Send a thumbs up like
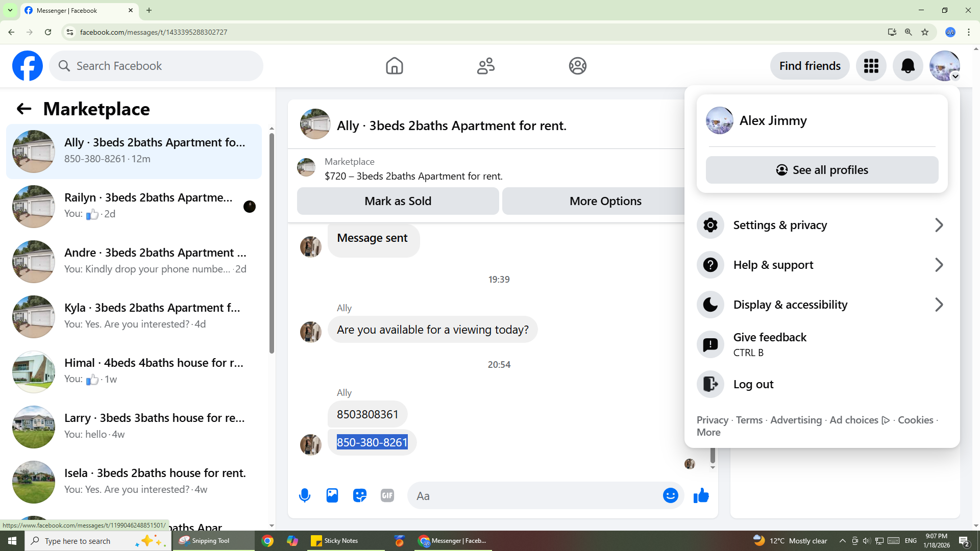Viewport: 980px width, 551px height. [x=701, y=495]
